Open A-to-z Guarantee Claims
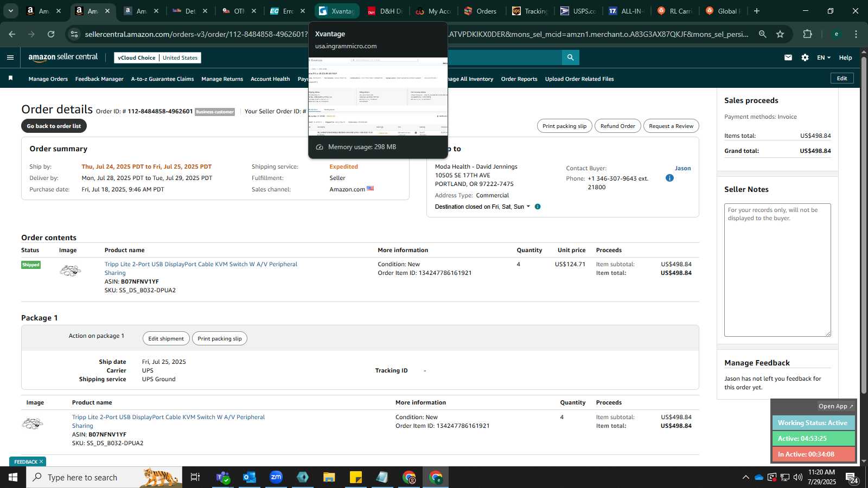This screenshot has height=488, width=868. pyautogui.click(x=162, y=79)
